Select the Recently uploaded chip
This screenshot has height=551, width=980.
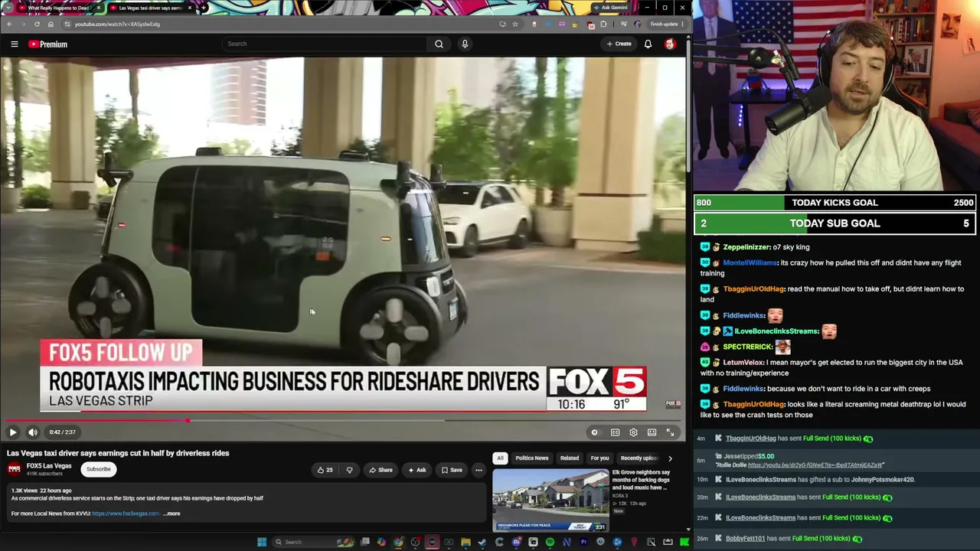click(x=639, y=458)
